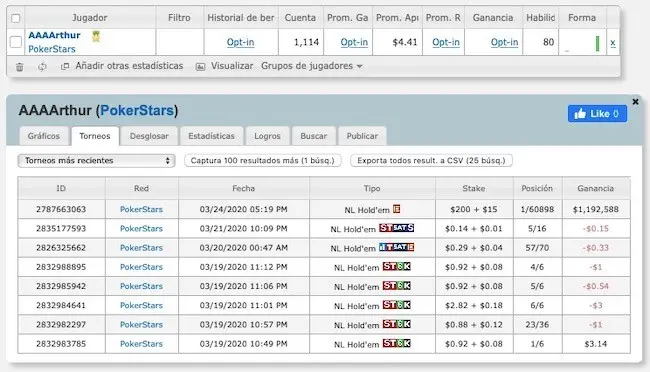Click the $4.41 average value

405,42
